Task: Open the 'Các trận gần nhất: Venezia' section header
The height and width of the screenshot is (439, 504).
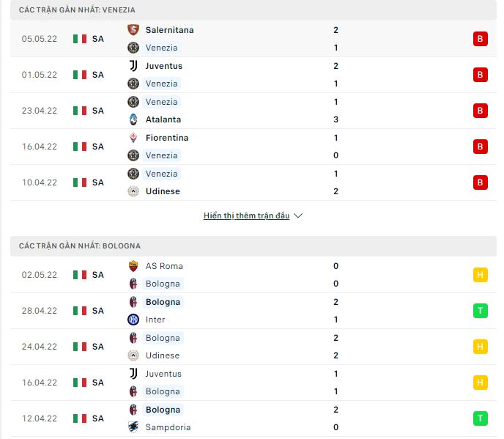Action: [x=253, y=10]
